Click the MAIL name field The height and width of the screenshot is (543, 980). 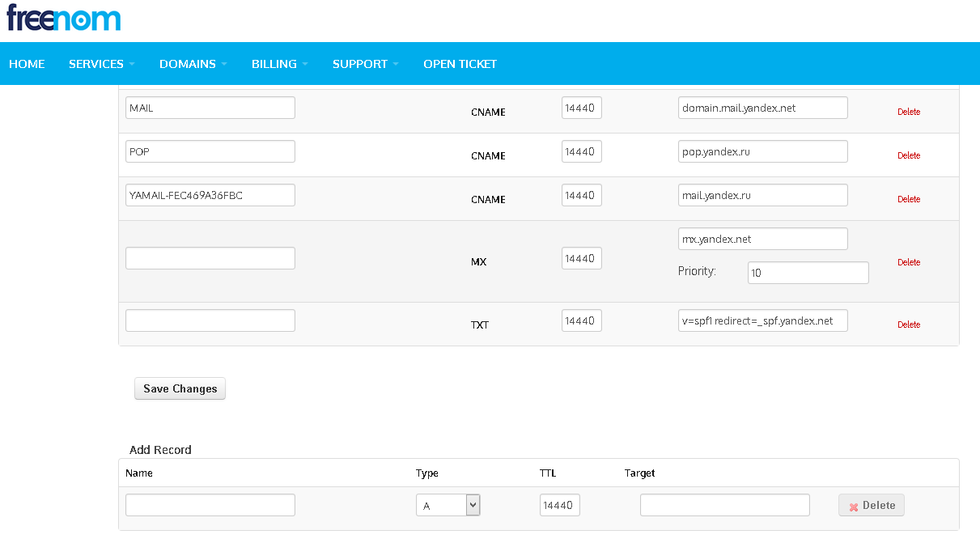210,108
